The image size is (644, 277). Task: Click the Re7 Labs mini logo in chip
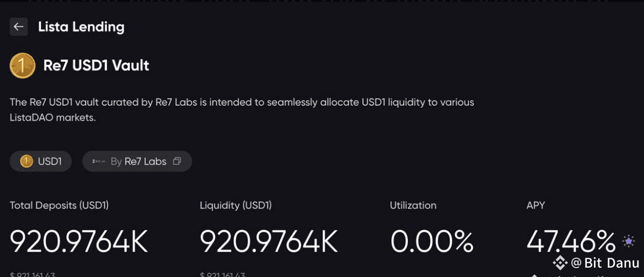pyautogui.click(x=100, y=162)
